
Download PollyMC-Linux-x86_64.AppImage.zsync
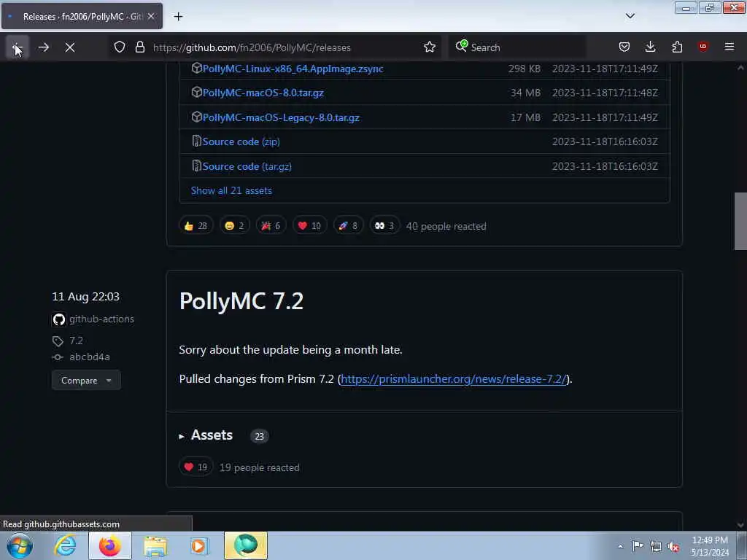(x=293, y=69)
